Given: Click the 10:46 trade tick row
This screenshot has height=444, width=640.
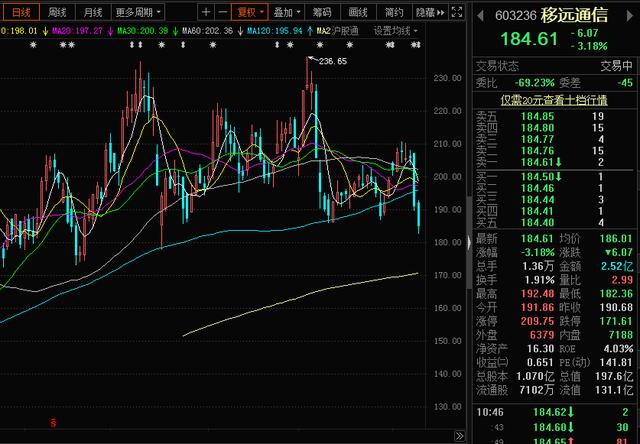Looking at the screenshot, I should click(554, 412).
